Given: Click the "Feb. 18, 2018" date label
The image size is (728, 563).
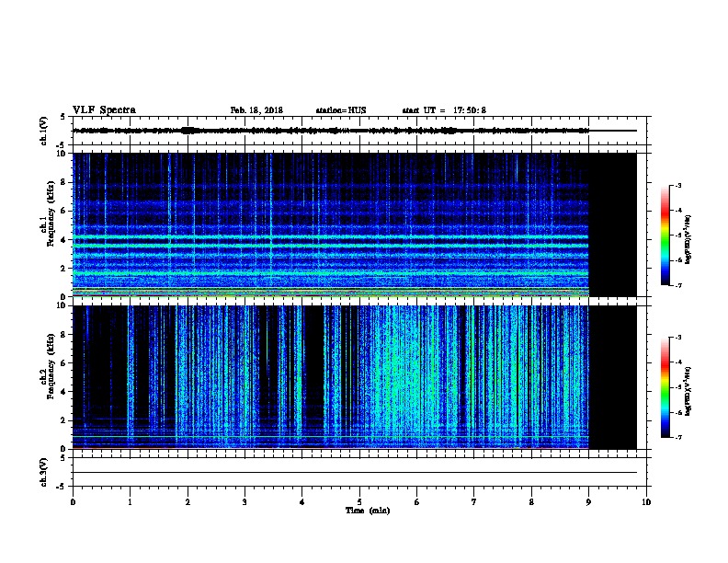Looking at the screenshot, I should (256, 110).
